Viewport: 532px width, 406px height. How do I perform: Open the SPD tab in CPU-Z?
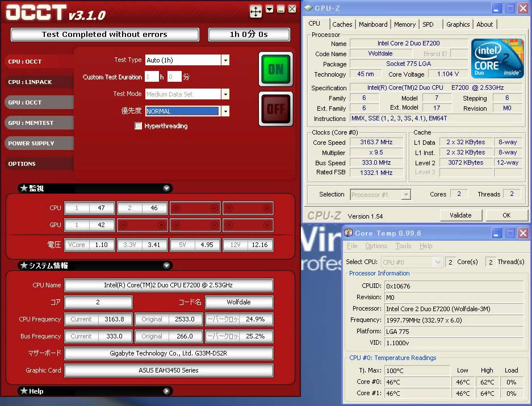(430, 24)
